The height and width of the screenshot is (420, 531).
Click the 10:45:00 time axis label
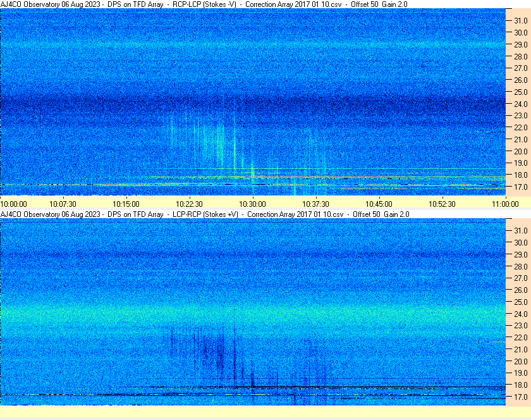[379, 204]
